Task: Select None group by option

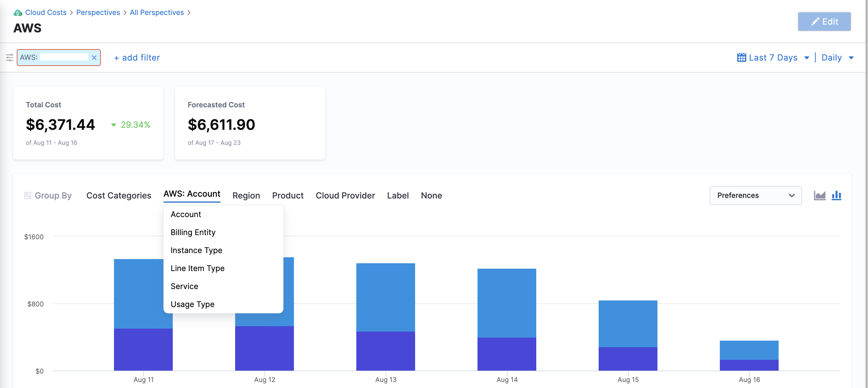Action: (x=431, y=196)
